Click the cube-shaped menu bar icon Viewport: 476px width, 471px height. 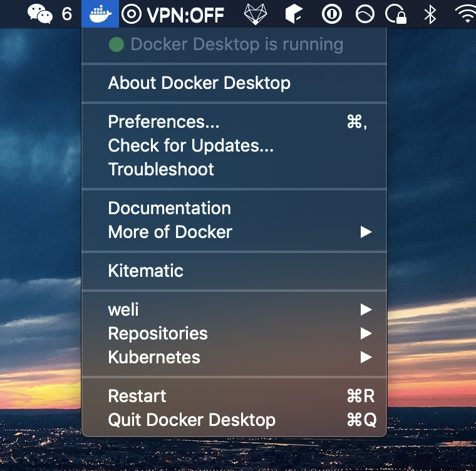pyautogui.click(x=294, y=14)
